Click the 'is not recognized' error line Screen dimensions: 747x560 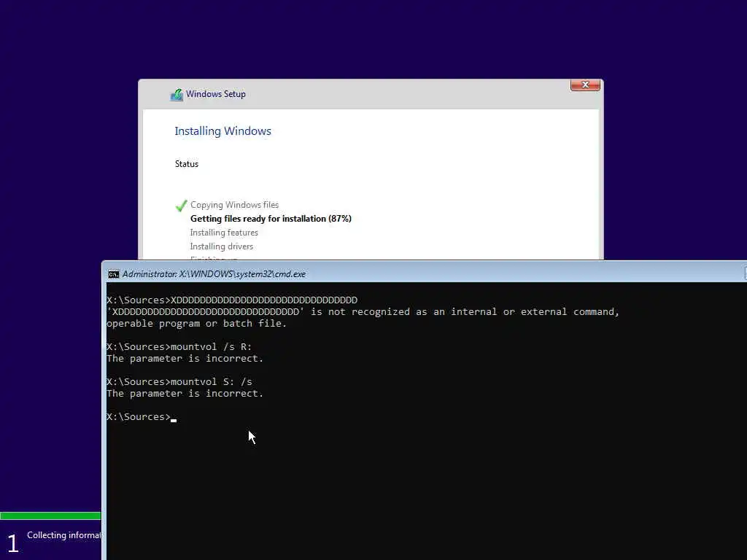363,312
